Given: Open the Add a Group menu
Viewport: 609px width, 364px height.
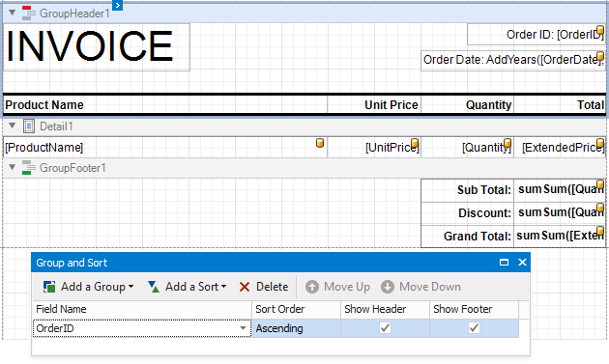Looking at the screenshot, I should click(x=88, y=287).
